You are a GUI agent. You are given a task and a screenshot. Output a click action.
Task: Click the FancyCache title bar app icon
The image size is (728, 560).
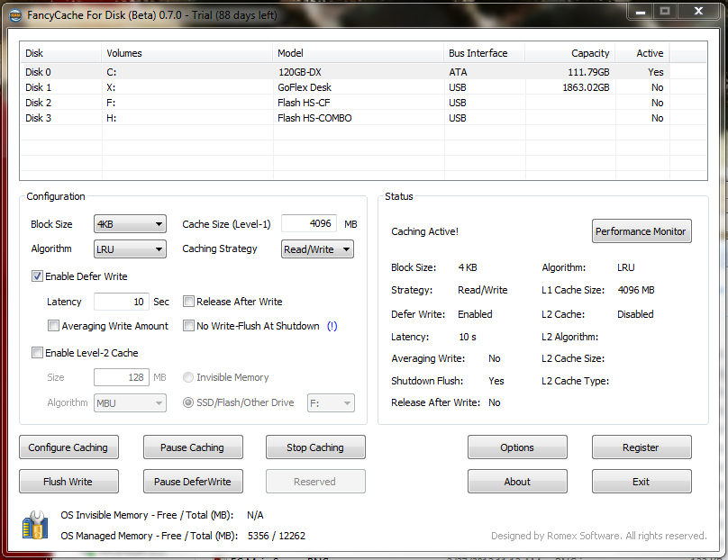click(15, 12)
